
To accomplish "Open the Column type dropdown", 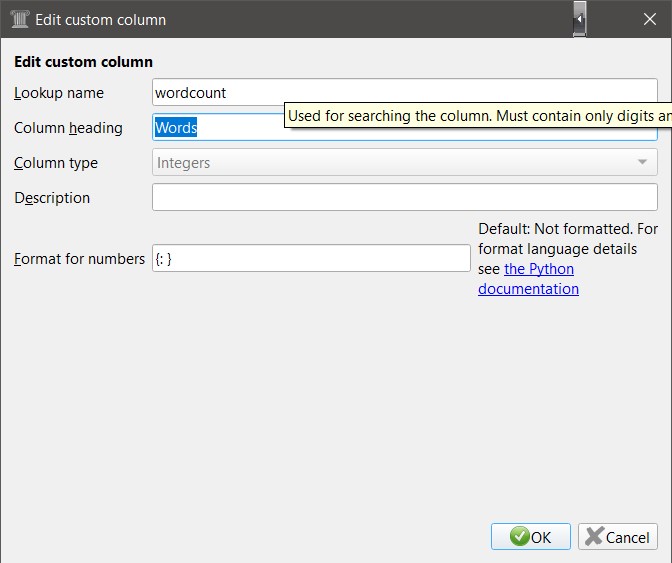I will (x=404, y=163).
